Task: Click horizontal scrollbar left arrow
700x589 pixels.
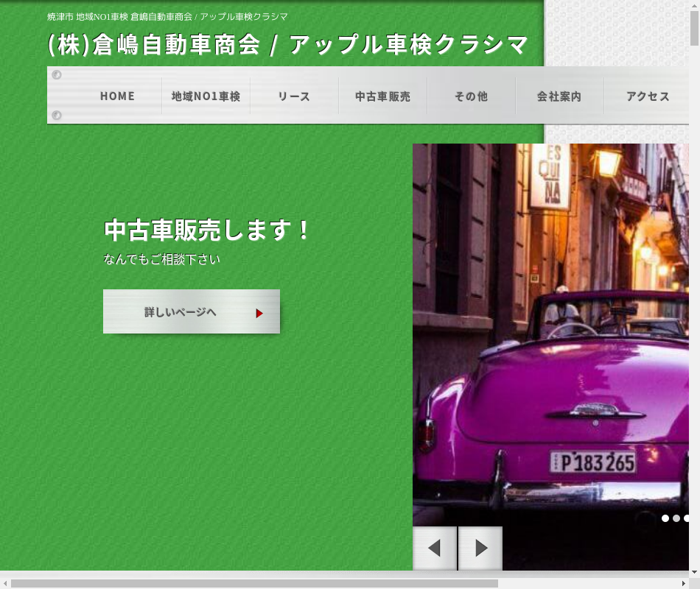Action: 5,583
